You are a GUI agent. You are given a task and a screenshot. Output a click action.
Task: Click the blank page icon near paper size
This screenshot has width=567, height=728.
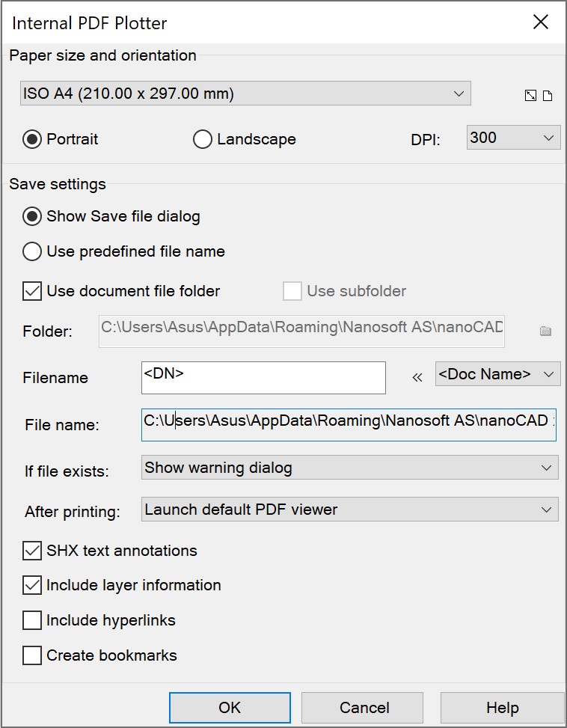pos(548,96)
